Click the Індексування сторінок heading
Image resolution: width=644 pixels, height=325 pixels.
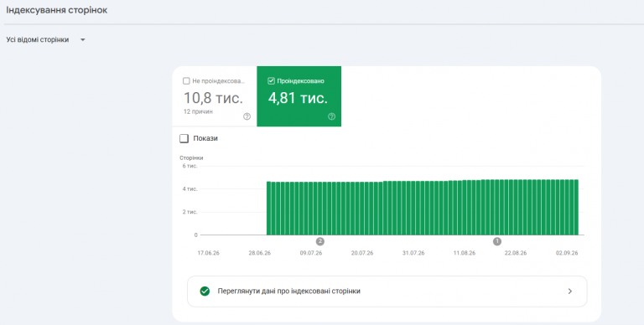[57, 10]
